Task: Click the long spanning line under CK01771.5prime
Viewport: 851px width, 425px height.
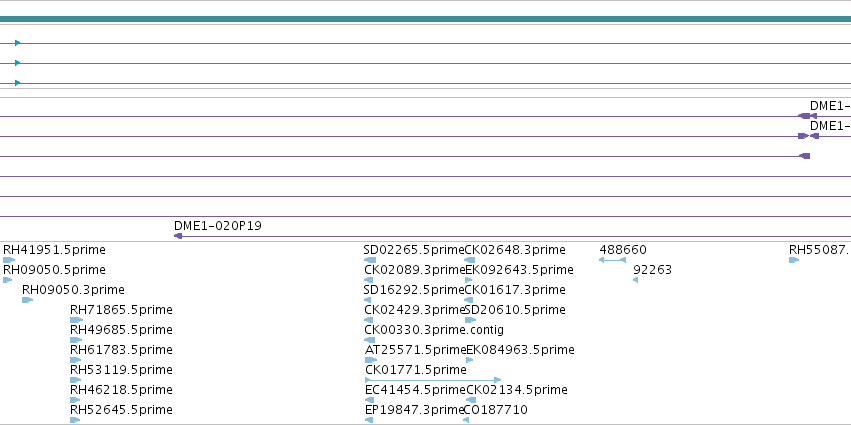Action: [x=433, y=380]
